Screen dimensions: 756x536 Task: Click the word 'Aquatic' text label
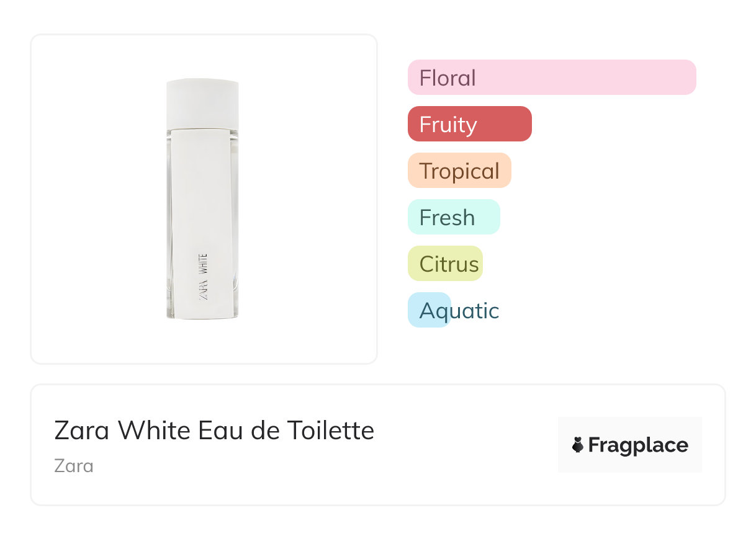click(x=459, y=311)
